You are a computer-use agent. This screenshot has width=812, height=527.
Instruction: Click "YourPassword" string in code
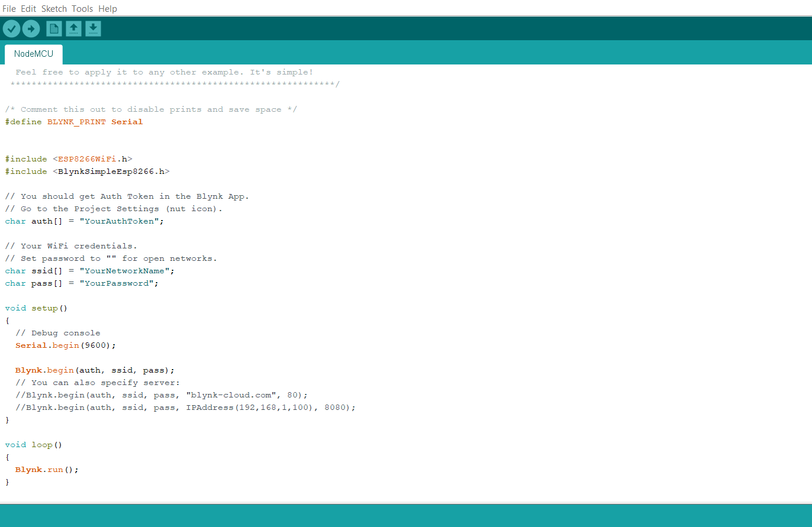(x=117, y=283)
